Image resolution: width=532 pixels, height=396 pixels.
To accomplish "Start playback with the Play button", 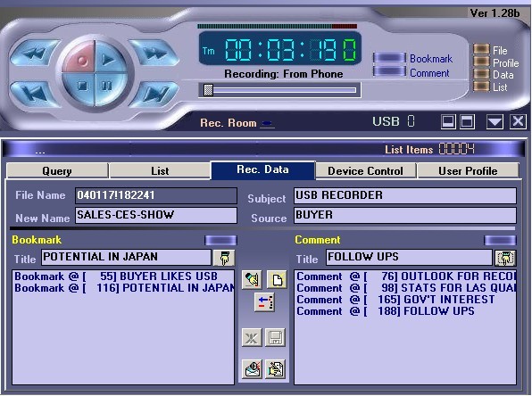I will (110, 58).
